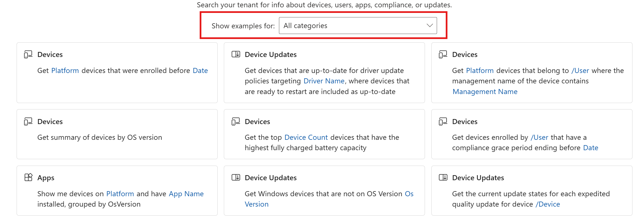This screenshot has width=644, height=224.
Task: Select the Apps grouped by OsVersion example card
Action: point(117,191)
